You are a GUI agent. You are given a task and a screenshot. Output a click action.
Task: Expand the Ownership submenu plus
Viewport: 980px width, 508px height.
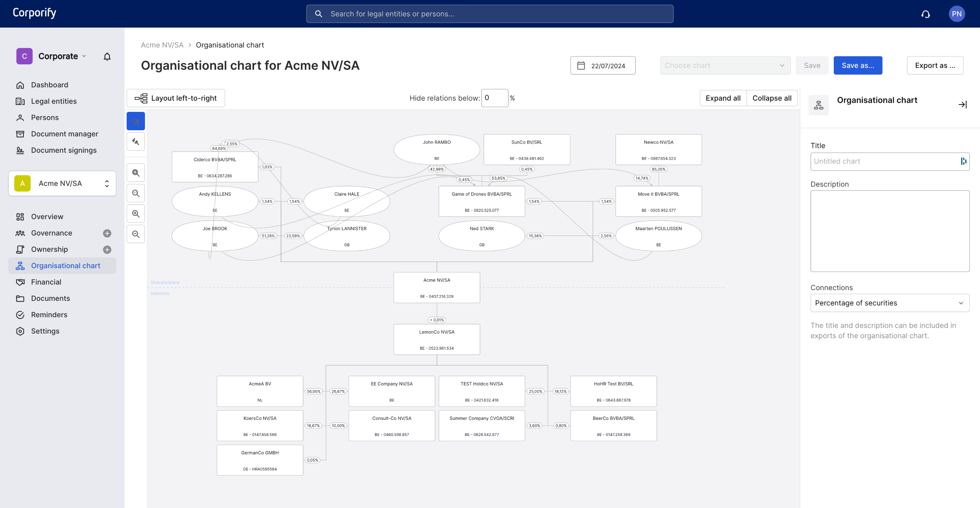pos(107,250)
